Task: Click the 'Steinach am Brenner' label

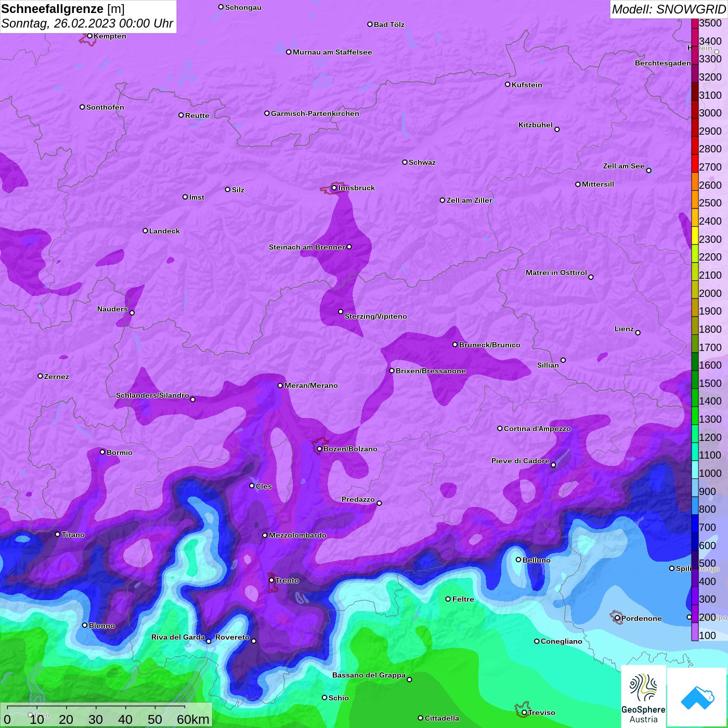Action: [x=307, y=247]
